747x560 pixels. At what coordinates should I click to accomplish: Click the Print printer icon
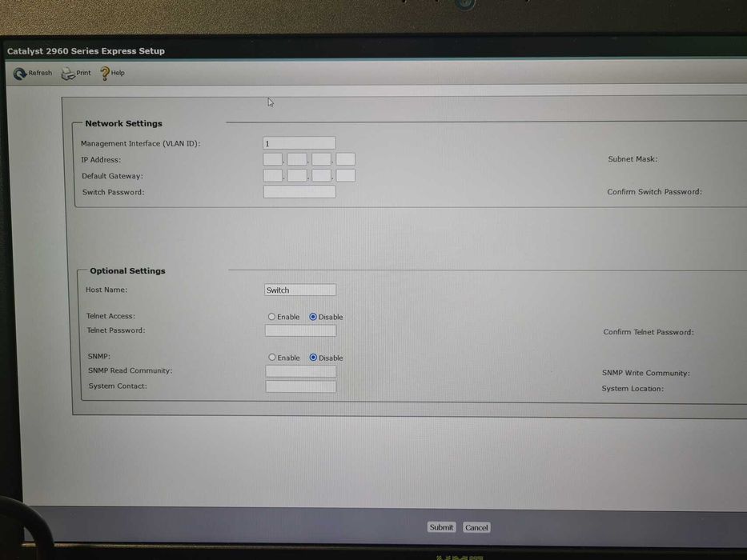click(68, 74)
